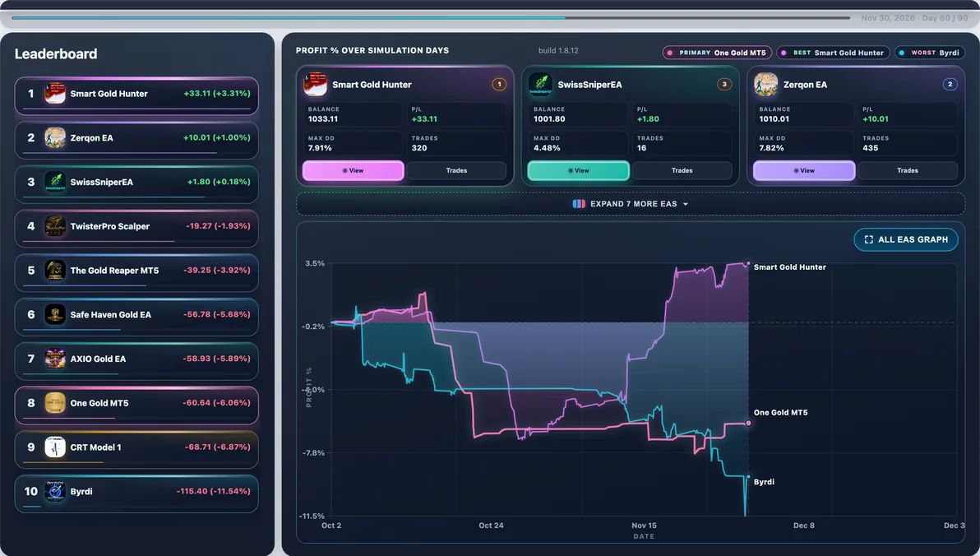Click the Leaderboard heading
The width and height of the screenshot is (980, 556).
click(x=56, y=53)
